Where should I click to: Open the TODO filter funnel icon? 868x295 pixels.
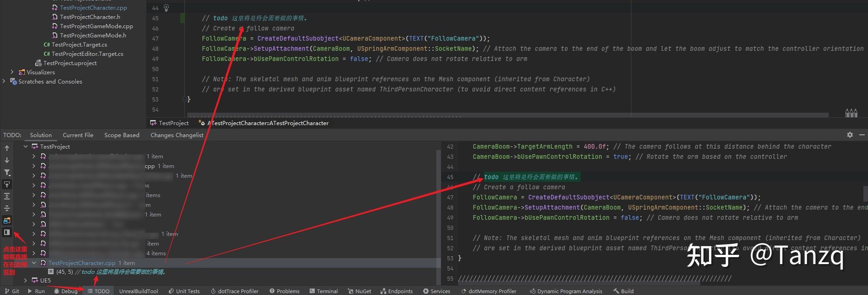click(7, 172)
